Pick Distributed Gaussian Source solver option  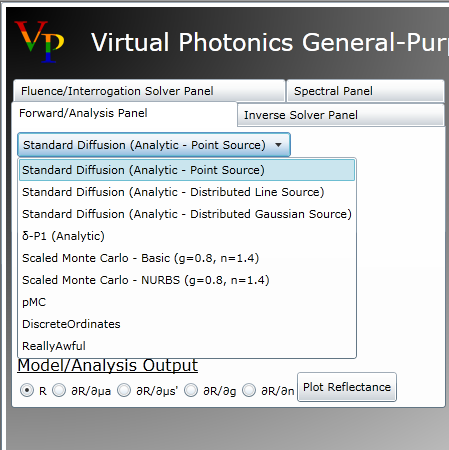coord(187,214)
